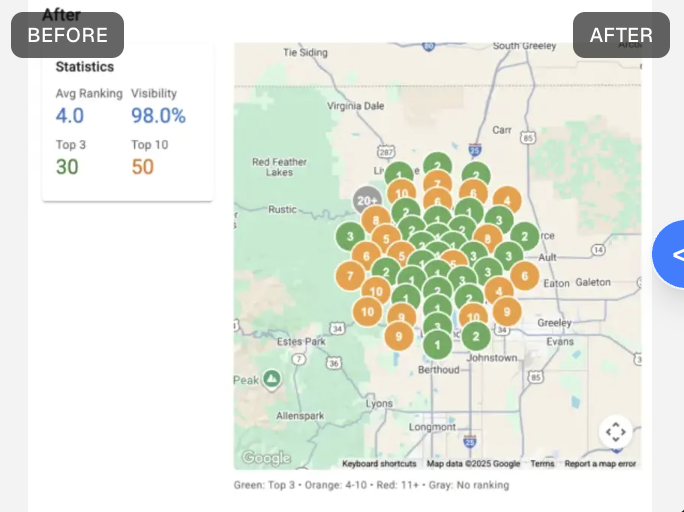The width and height of the screenshot is (684, 512).
Task: Open the map Terms link
Action: coord(542,463)
